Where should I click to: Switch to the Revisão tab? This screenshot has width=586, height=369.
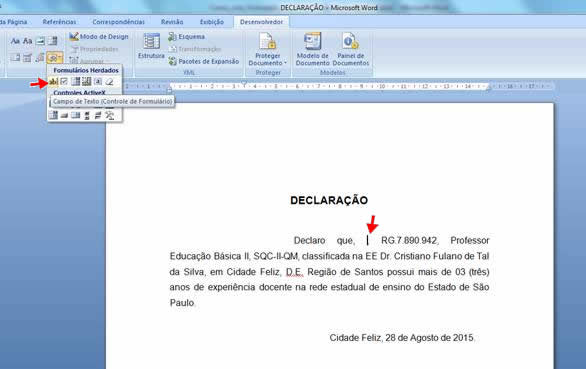(172, 22)
